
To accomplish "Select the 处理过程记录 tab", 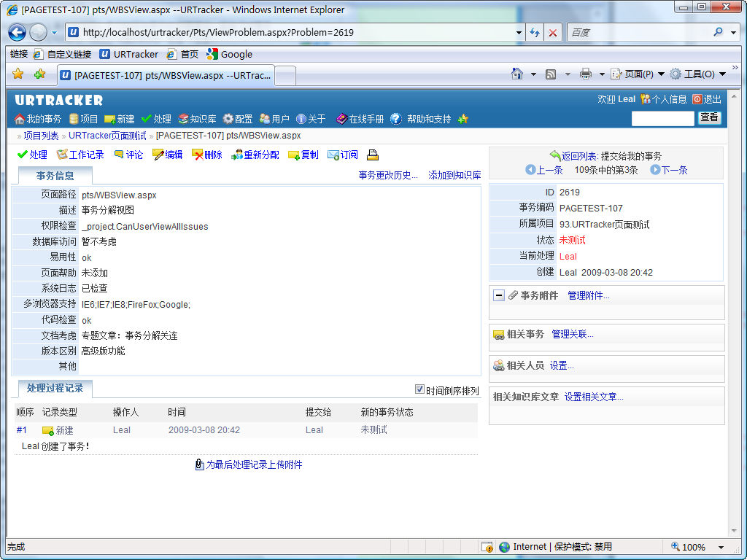I will [x=55, y=389].
